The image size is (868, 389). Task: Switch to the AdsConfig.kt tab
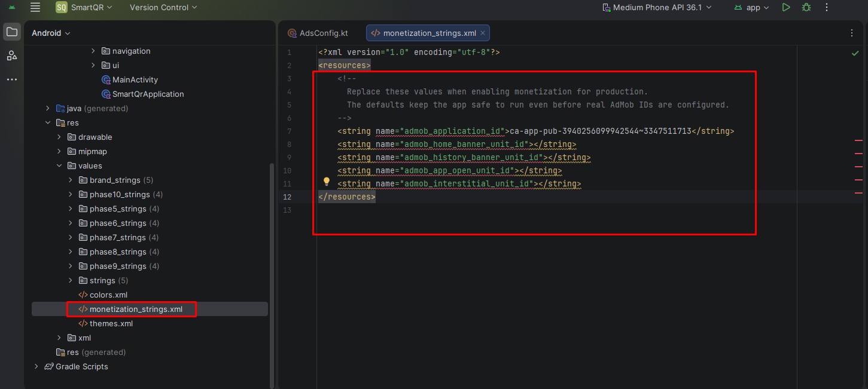click(318, 33)
